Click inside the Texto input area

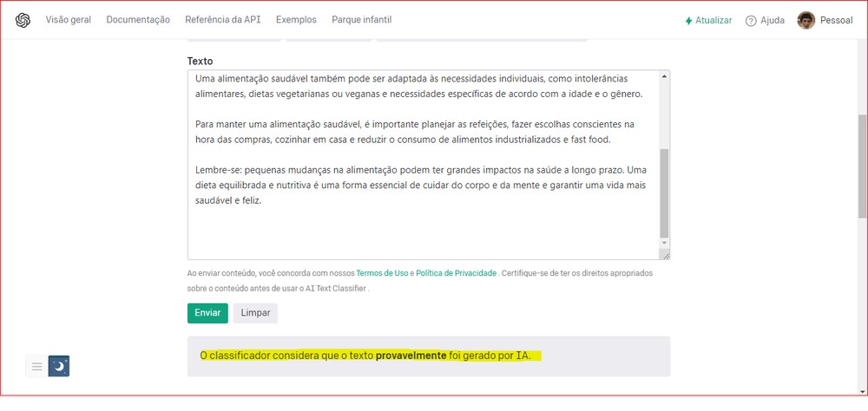424,165
